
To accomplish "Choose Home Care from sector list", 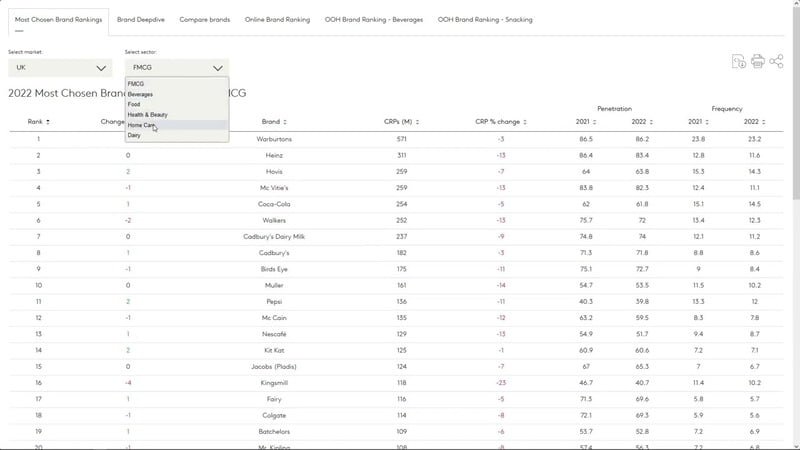I will tap(141, 125).
